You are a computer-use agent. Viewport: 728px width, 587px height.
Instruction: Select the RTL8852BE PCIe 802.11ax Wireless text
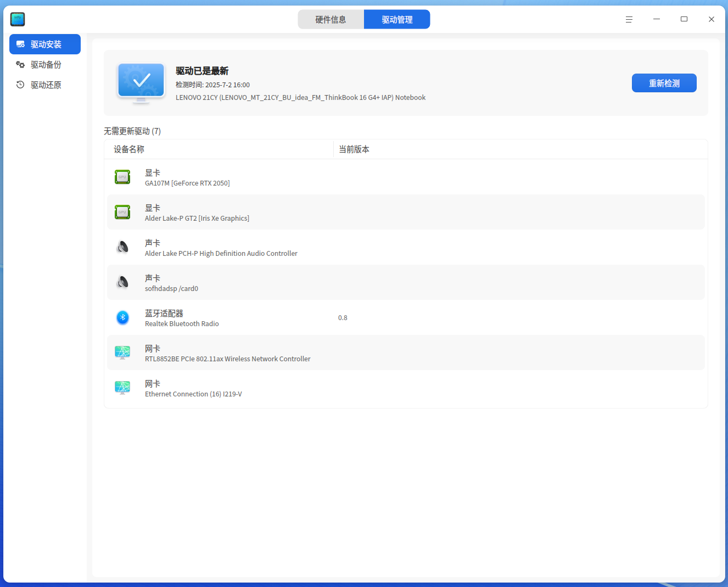click(228, 359)
